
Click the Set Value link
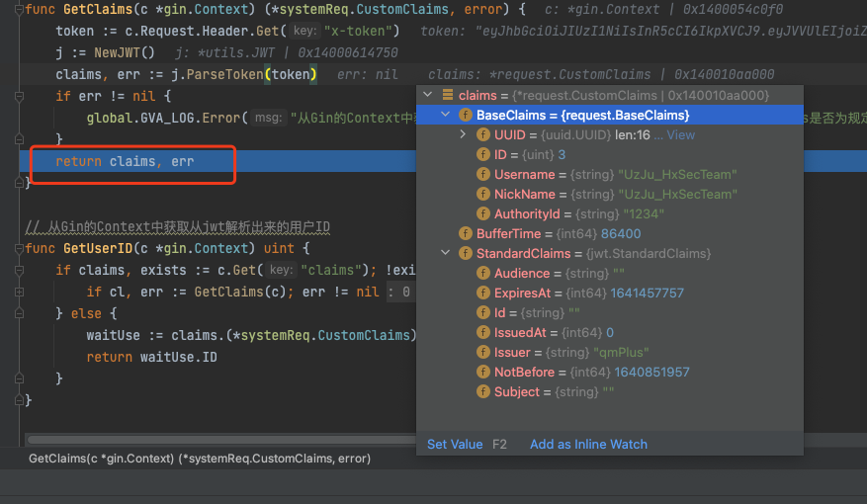tap(455, 445)
